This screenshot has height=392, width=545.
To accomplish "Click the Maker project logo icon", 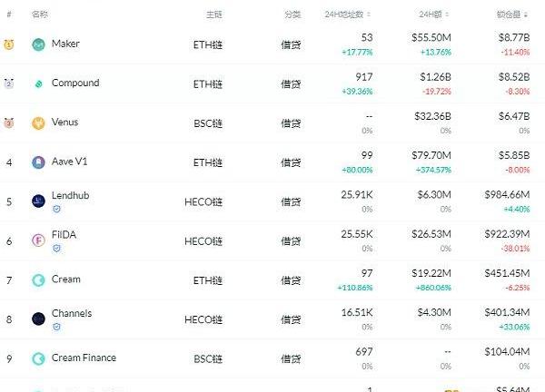I will click(38, 44).
